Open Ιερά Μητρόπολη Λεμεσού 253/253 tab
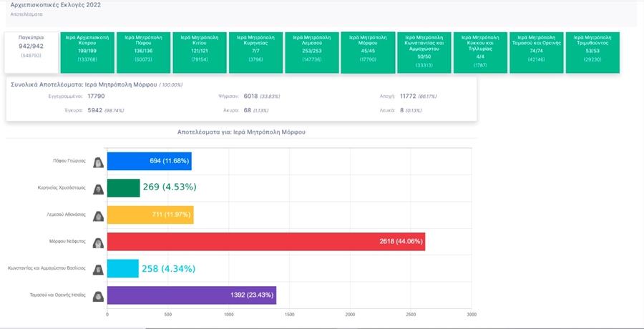Screen dimensions: 644x329 tap(312, 53)
